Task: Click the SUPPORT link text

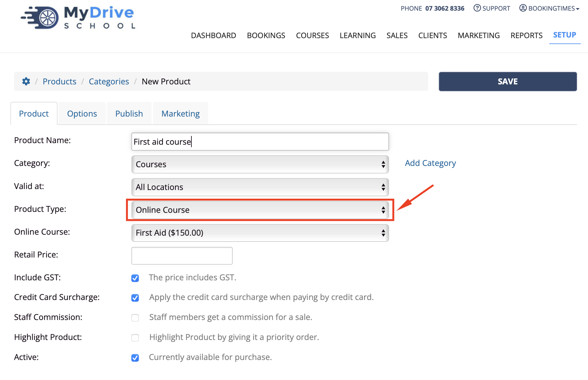Action: click(x=496, y=8)
